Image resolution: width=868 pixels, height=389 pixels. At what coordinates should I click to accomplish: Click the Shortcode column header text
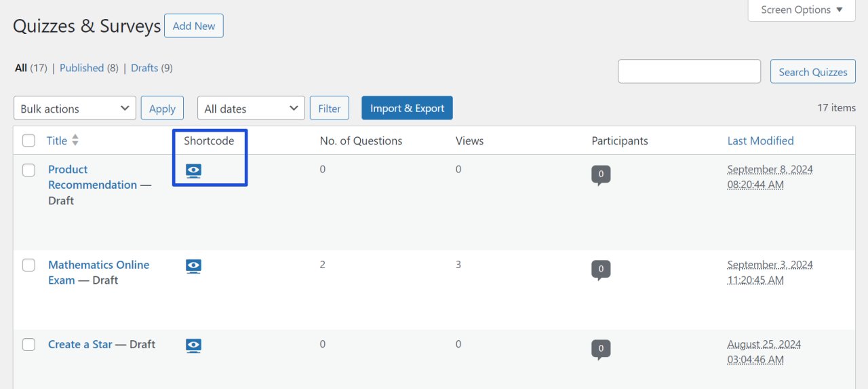pos(209,141)
